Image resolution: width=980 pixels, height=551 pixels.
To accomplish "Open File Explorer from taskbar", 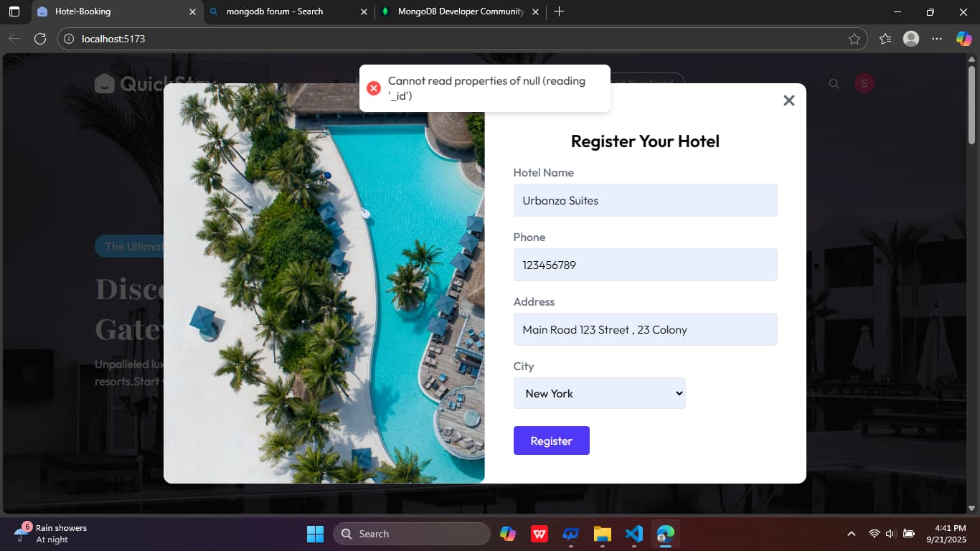I will pyautogui.click(x=602, y=534).
